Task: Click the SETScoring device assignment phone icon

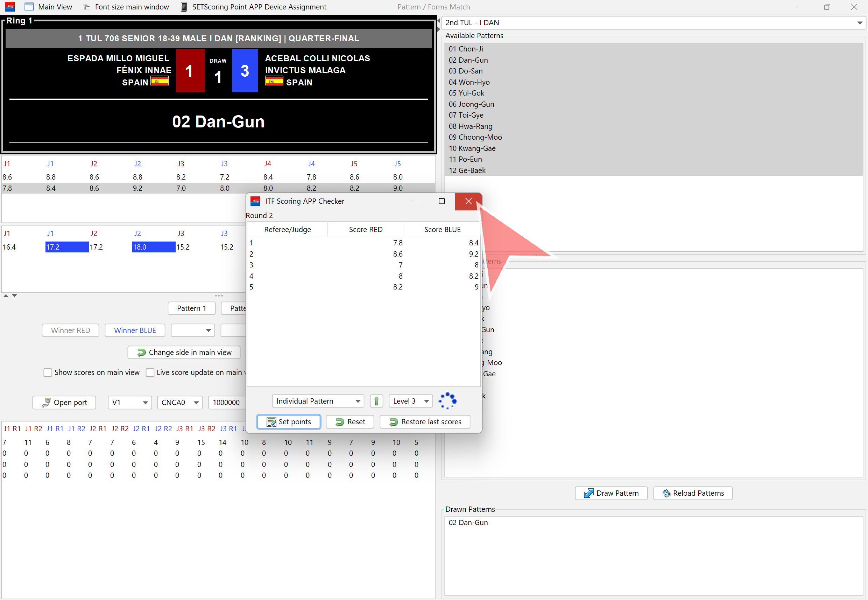Action: click(x=184, y=7)
